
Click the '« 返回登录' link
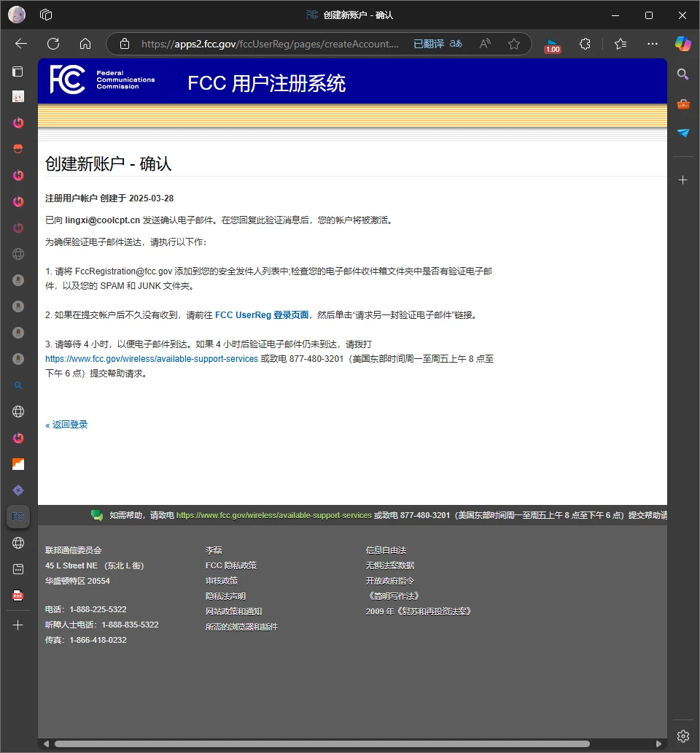pyautogui.click(x=66, y=424)
